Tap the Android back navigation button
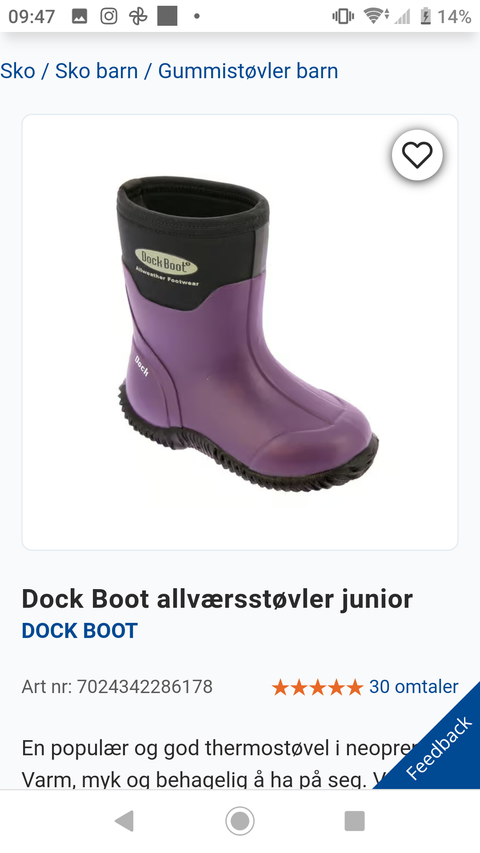Viewport: 480px width, 853px height. [124, 820]
